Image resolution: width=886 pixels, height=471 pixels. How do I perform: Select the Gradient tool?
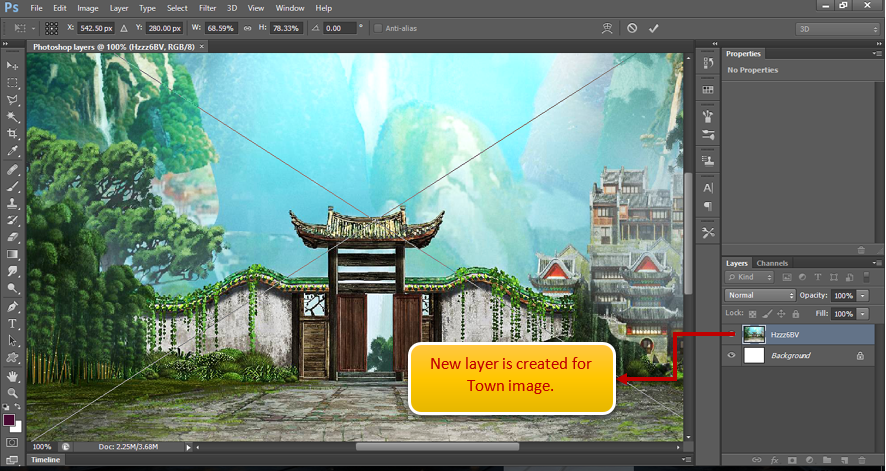[x=12, y=255]
